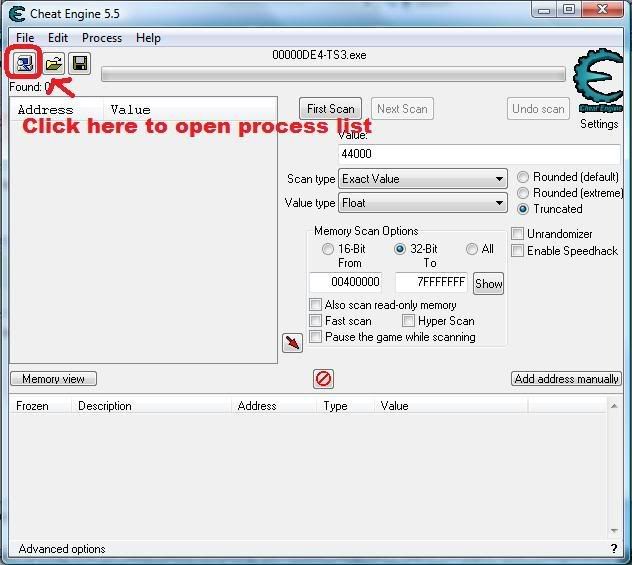This screenshot has height=565, width=632.
Task: Click the From address field 00400000
Action: pyautogui.click(x=345, y=282)
